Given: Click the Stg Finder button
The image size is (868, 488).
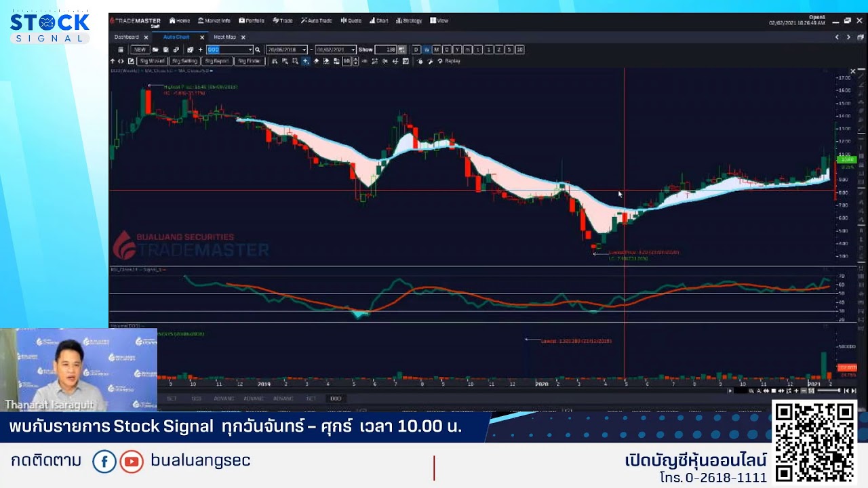Looking at the screenshot, I should (x=249, y=61).
